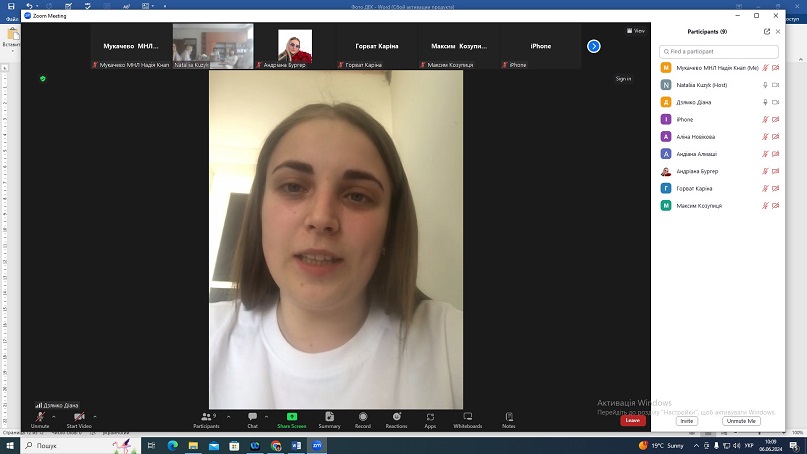Click video-off icon for Мукачево МНЛ (Me)
Image resolution: width=807 pixels, height=454 pixels.
(x=776, y=68)
